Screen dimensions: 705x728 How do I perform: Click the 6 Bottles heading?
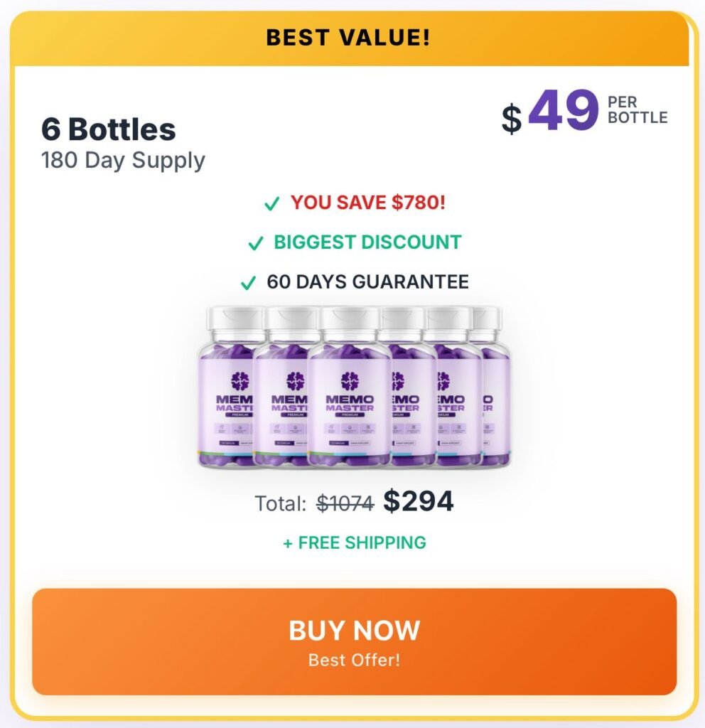(x=108, y=129)
